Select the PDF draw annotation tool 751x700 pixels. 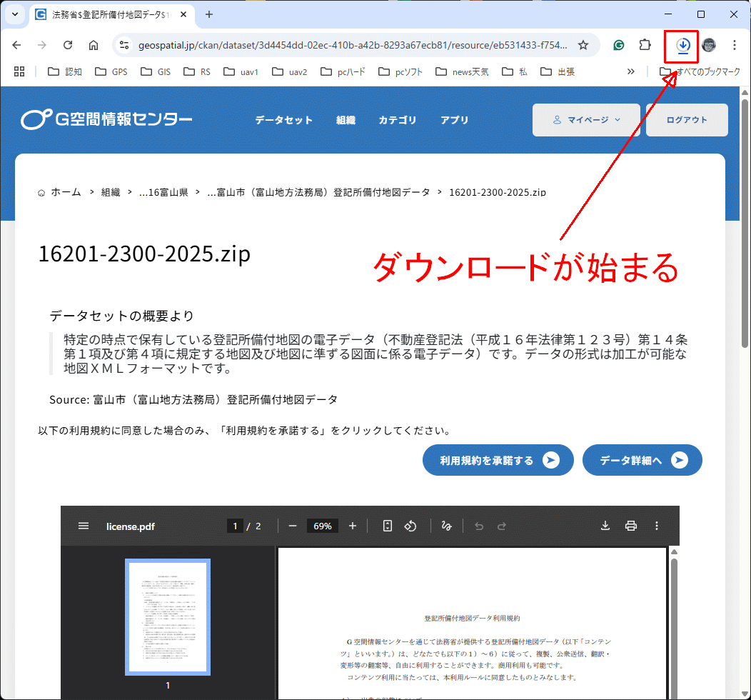click(447, 526)
